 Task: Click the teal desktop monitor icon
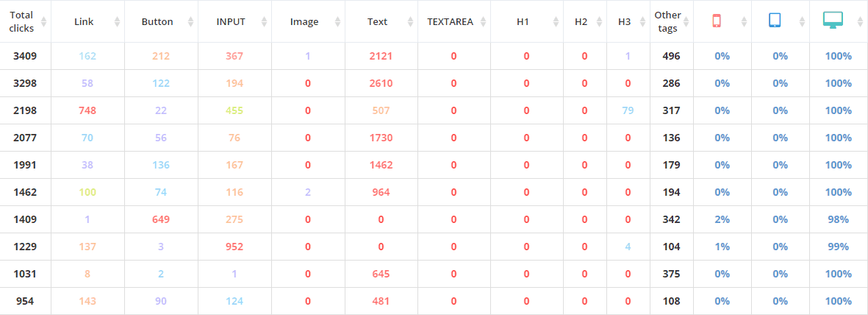pos(833,21)
